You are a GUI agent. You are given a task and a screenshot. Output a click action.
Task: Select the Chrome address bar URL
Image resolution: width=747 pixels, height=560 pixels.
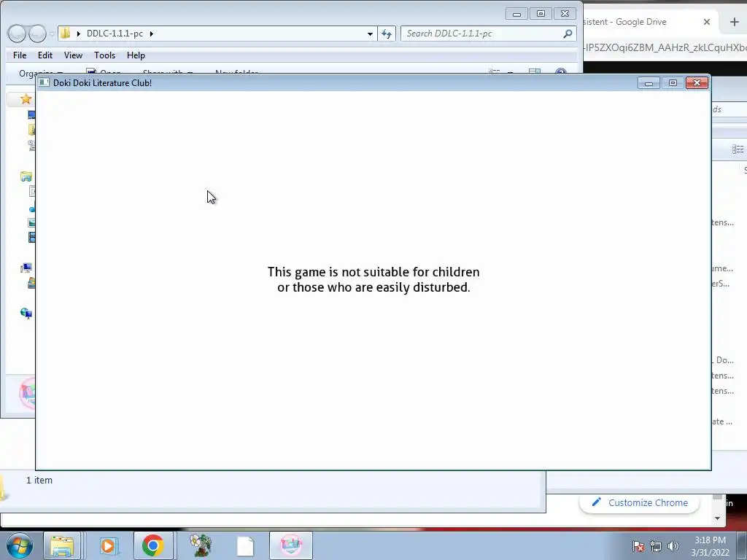pyautogui.click(x=665, y=47)
